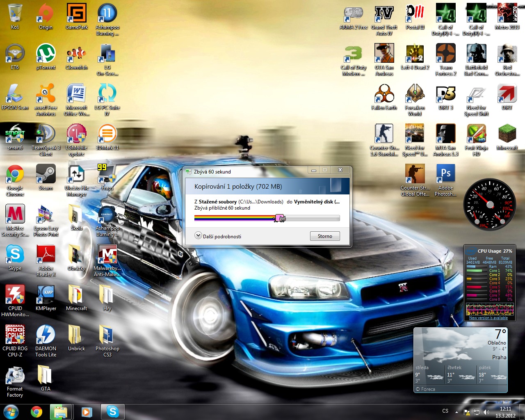
Task: Click the Vyměnitelný disk destination link
Action: [x=317, y=202]
